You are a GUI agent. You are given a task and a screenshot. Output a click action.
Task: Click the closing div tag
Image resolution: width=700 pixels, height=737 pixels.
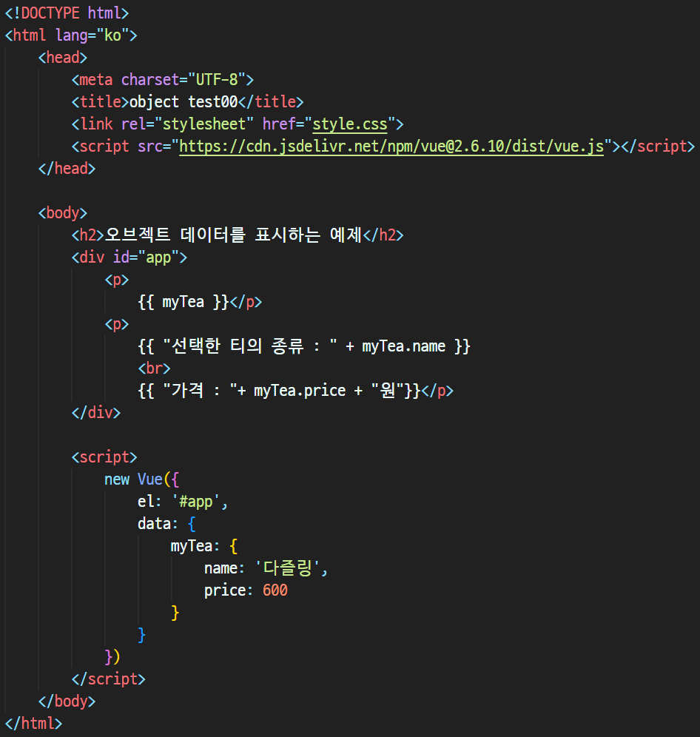point(96,413)
